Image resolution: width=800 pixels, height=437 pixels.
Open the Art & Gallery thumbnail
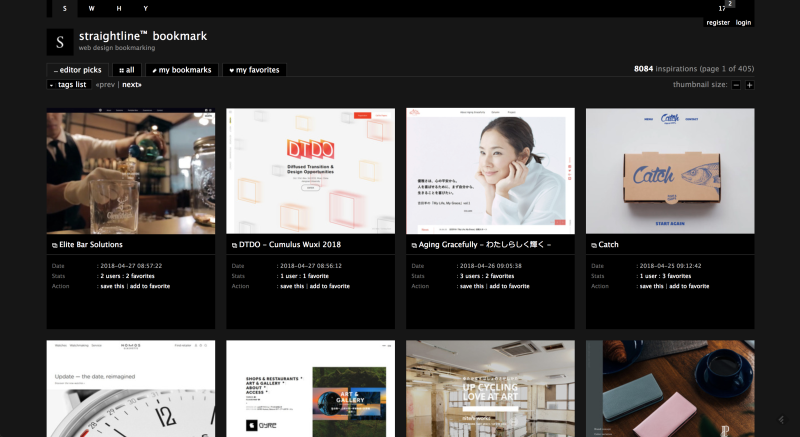[x=310, y=389]
